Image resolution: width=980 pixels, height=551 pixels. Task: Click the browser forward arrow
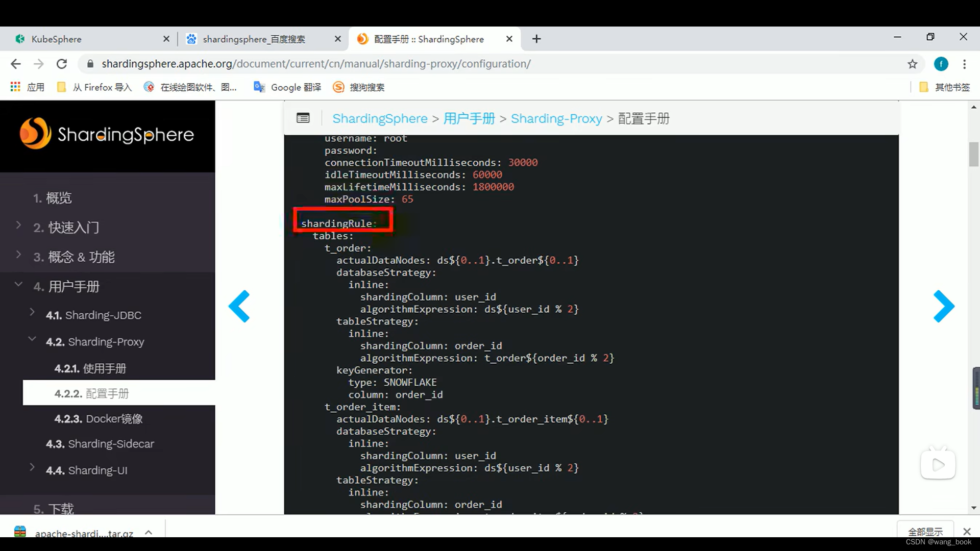click(39, 64)
